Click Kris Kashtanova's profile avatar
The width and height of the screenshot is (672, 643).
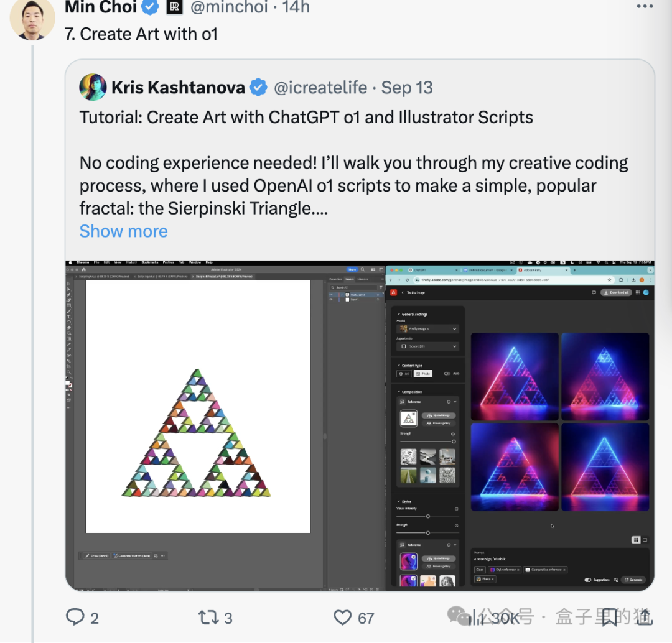pyautogui.click(x=93, y=88)
